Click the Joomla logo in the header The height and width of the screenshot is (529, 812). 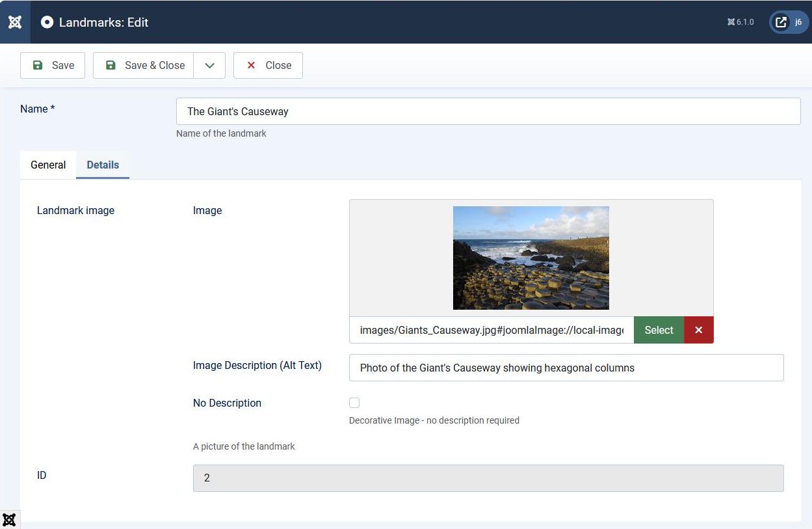pyautogui.click(x=15, y=22)
